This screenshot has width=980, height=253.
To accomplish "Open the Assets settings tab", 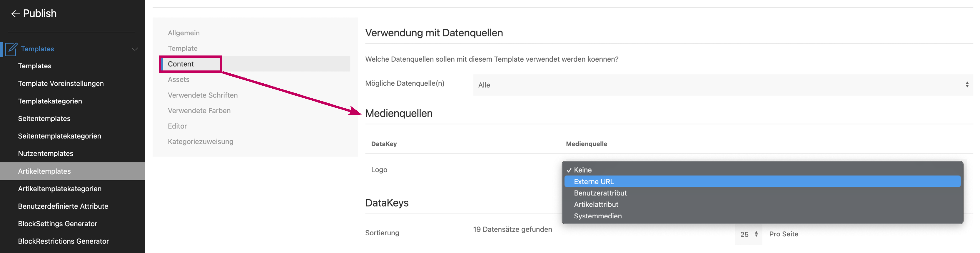I will click(x=178, y=80).
